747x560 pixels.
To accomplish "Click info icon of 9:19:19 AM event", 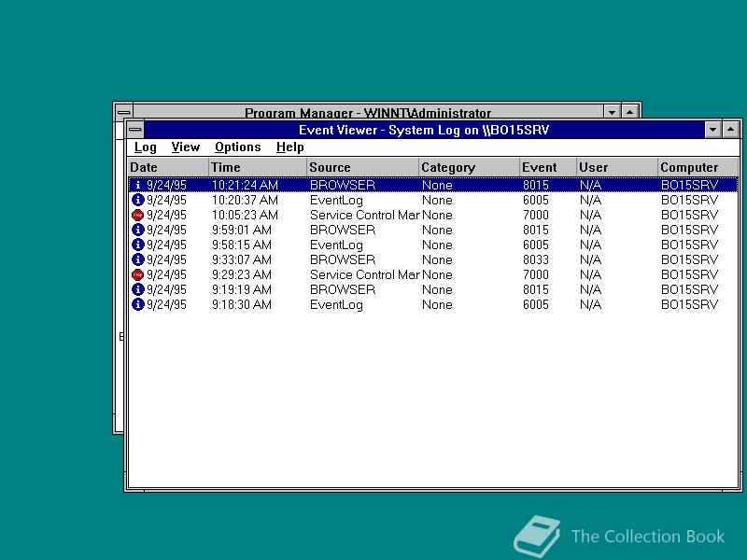I will 137,289.
